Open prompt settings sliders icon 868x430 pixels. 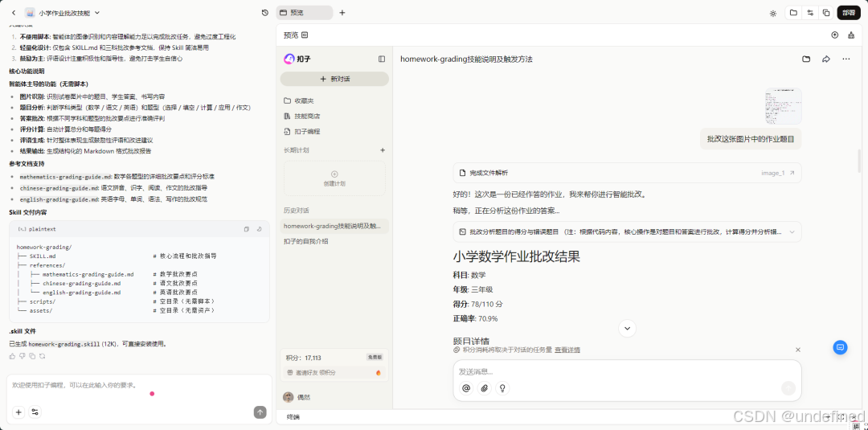(x=35, y=412)
